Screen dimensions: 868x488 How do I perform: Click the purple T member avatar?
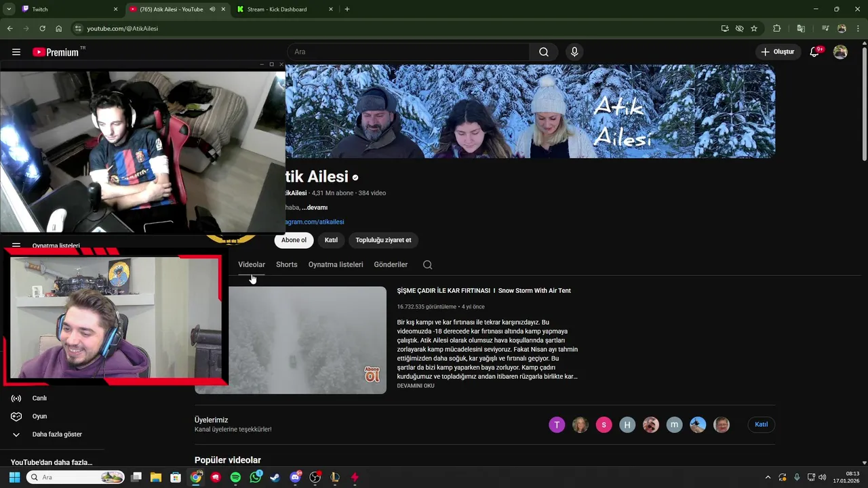point(557,425)
